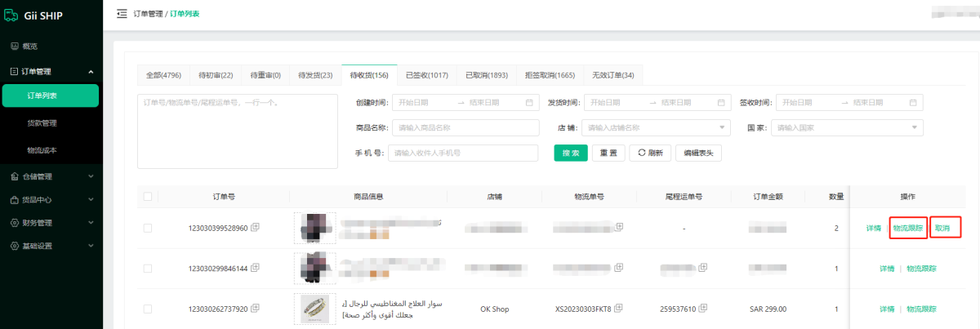Screen dimensions: 980x329
Task: Toggle the select-all checkbox in table header
Action: [x=147, y=196]
